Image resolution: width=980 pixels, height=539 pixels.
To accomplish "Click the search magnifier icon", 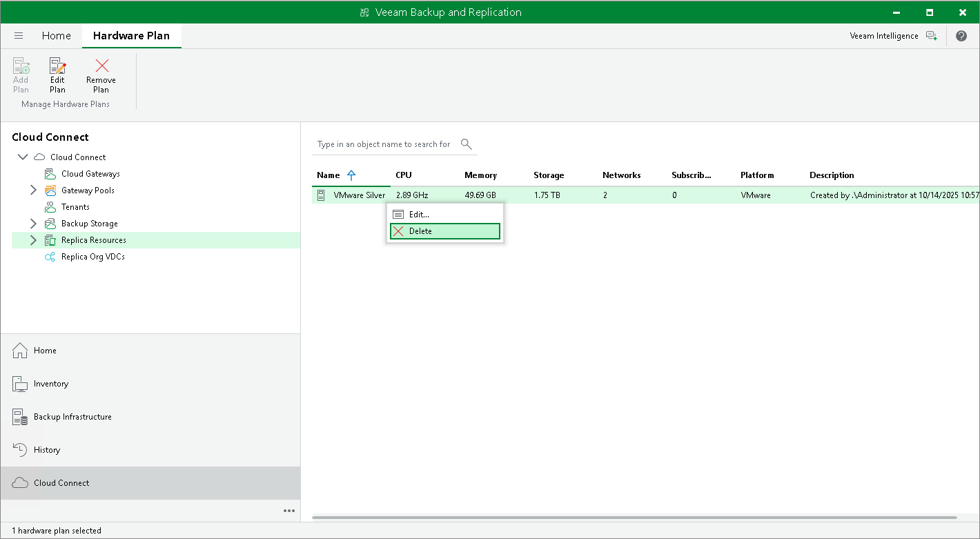I will (x=467, y=144).
